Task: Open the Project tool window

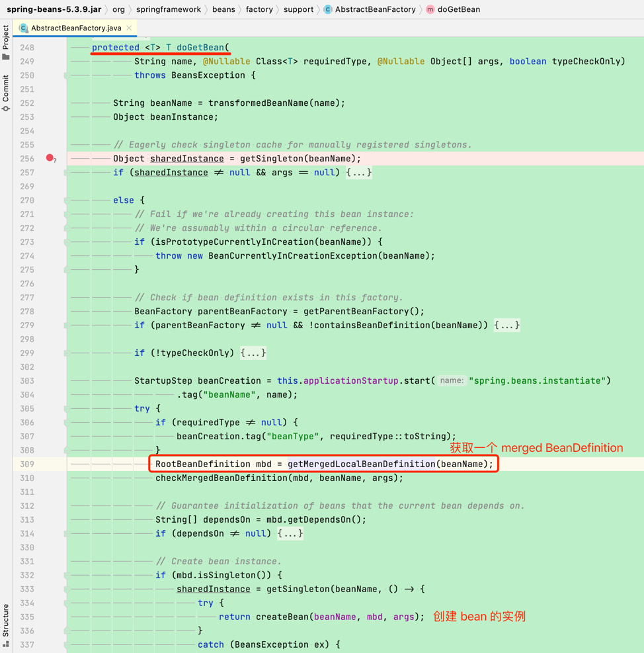Action: coord(5,42)
